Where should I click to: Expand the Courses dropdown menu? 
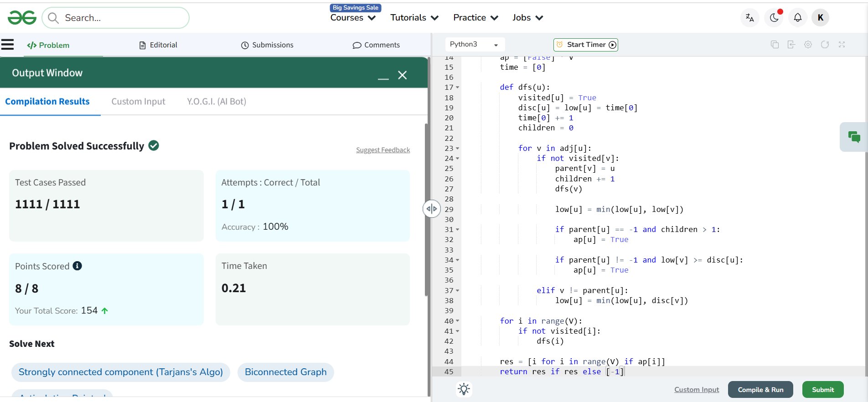pyautogui.click(x=353, y=18)
